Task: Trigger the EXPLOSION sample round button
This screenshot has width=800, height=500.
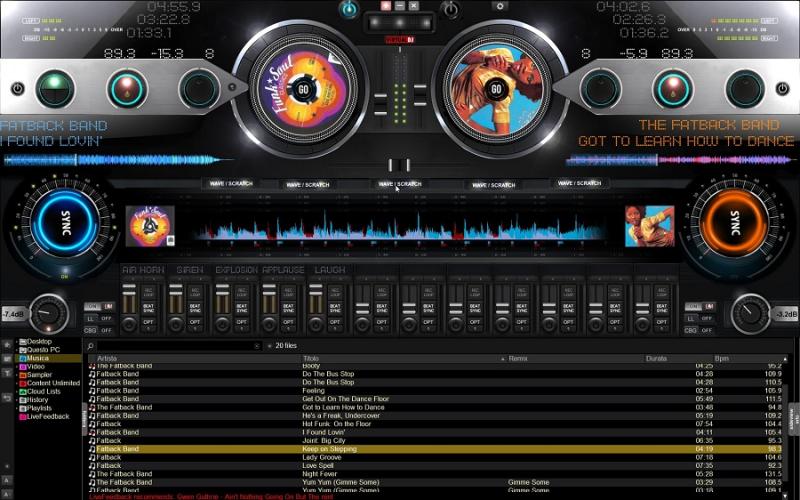Action: [223, 323]
